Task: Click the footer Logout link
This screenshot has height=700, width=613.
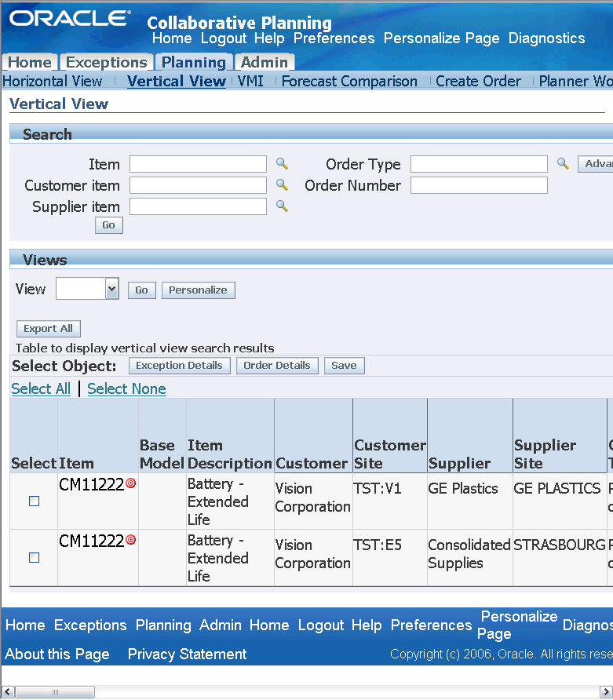Action: (x=320, y=625)
